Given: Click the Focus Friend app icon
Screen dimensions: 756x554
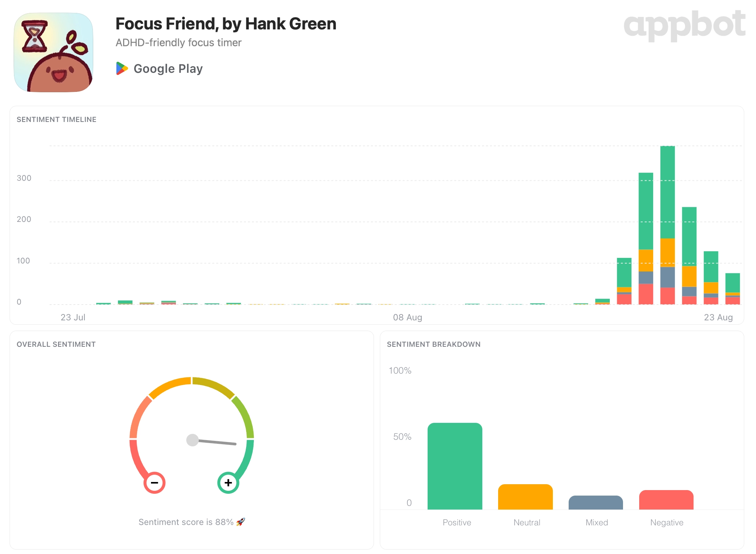Looking at the screenshot, I should [53, 52].
